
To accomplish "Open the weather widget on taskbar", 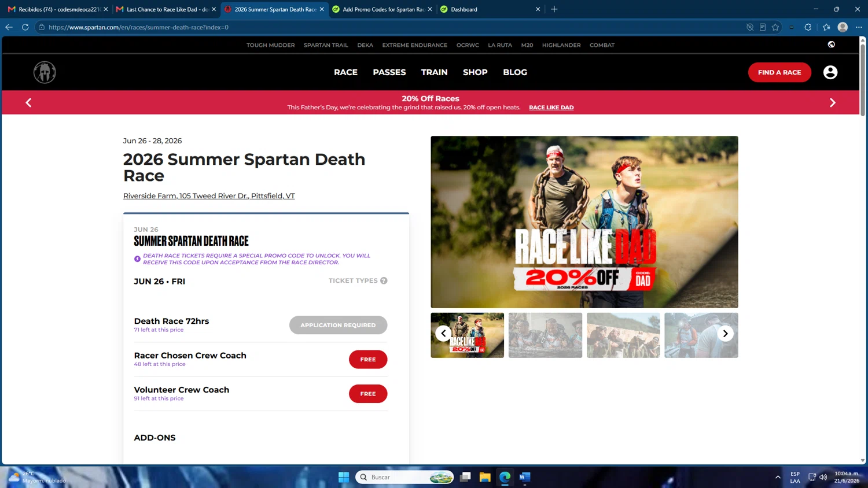I will 36,477.
